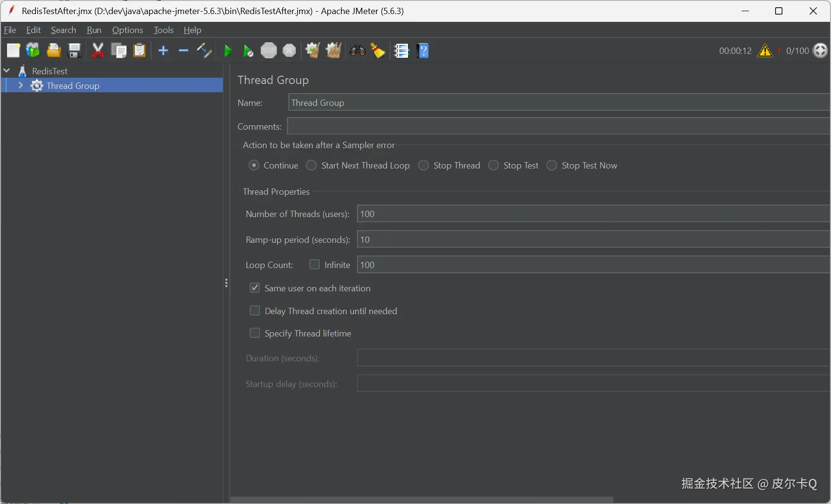Expand all tree nodes with plus icon

point(163,50)
